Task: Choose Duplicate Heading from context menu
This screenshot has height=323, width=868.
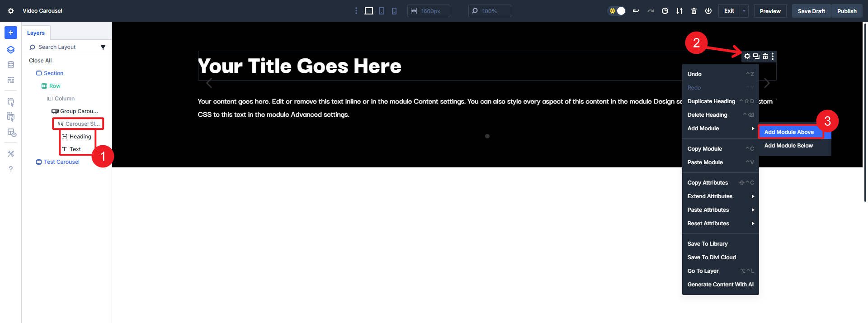Action: point(711,101)
